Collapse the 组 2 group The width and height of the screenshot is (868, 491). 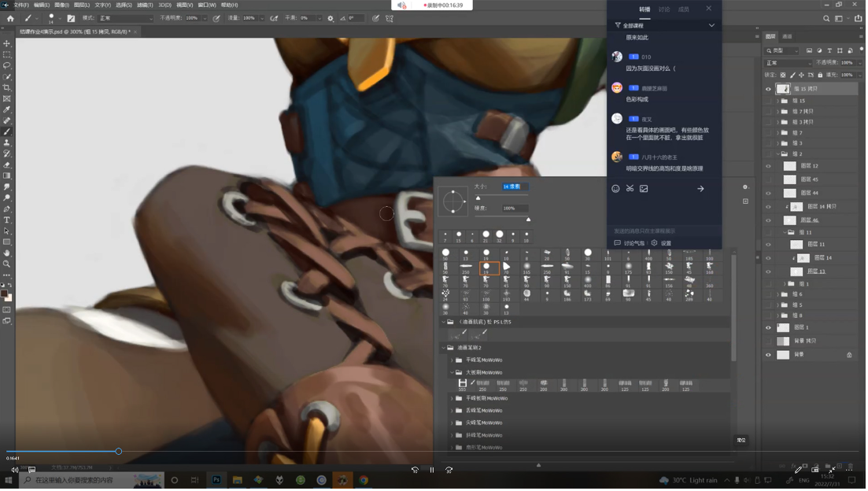[778, 154]
